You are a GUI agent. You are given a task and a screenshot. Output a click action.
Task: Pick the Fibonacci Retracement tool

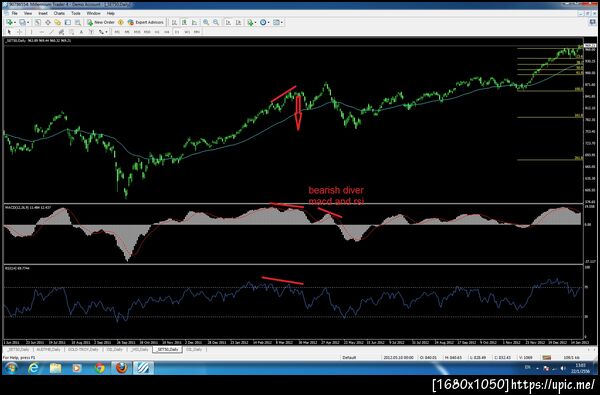click(x=72, y=32)
